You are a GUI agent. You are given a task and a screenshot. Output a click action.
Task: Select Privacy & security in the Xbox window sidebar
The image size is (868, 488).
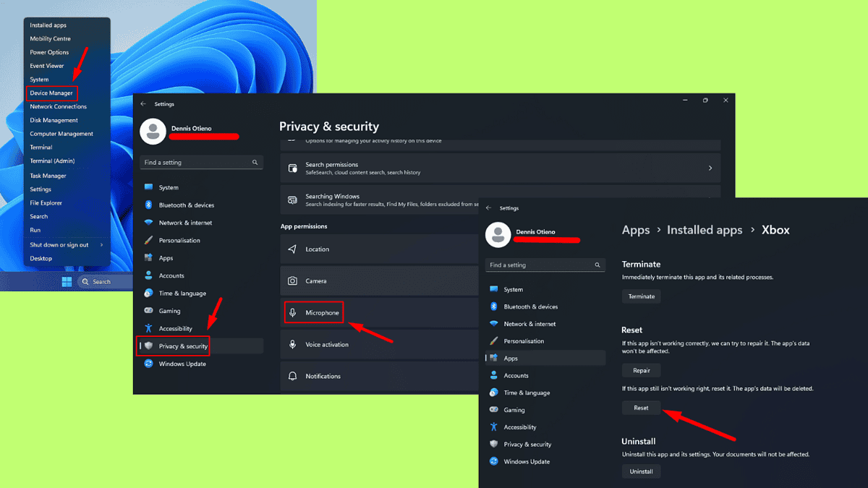[x=545, y=444]
